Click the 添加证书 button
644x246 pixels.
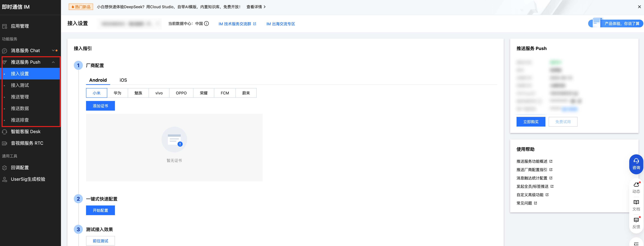(x=100, y=106)
